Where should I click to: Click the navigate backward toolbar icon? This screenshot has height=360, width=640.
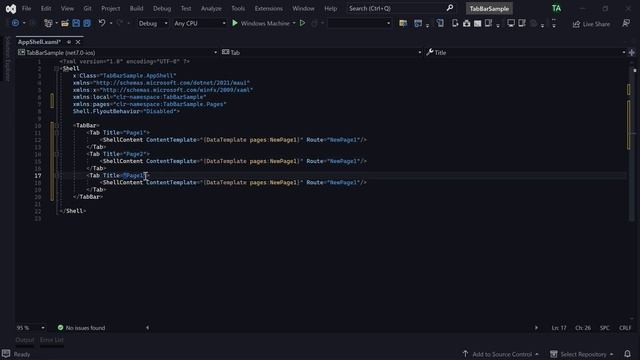(x=15, y=23)
